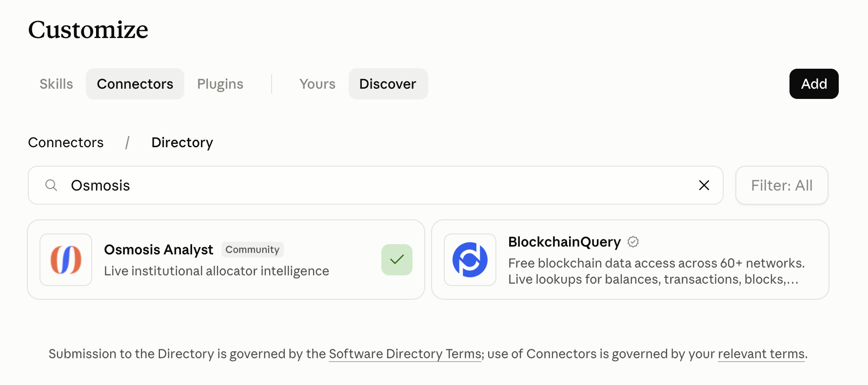Screen dimensions: 868x385
Task: Open the BlockchainQuery connector title
Action: [x=564, y=242]
